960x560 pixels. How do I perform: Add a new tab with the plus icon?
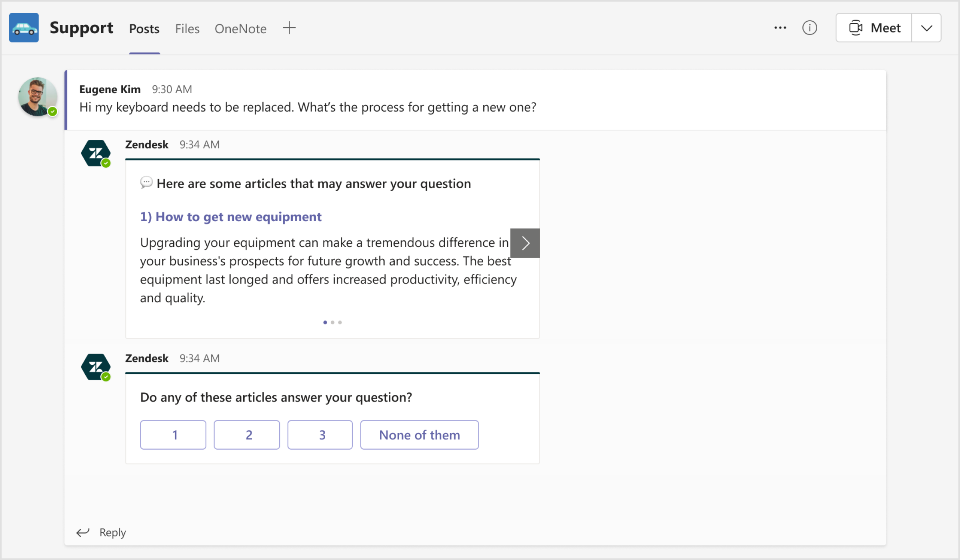pyautogui.click(x=289, y=28)
